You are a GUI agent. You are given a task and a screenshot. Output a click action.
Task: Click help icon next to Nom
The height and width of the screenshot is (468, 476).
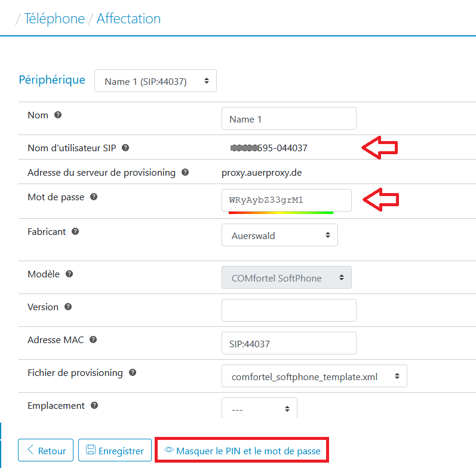pos(58,115)
